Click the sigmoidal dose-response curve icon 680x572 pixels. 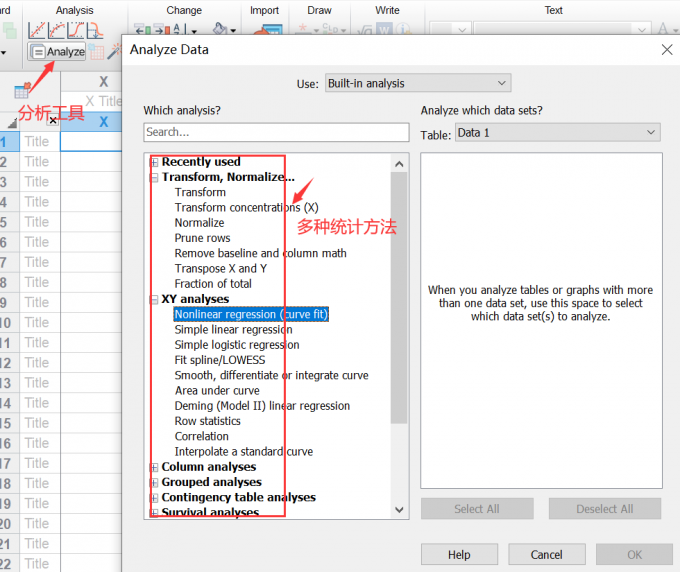point(75,31)
